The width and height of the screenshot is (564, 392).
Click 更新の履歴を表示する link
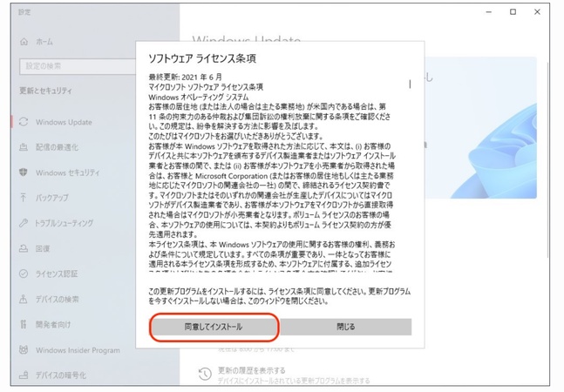click(251, 370)
